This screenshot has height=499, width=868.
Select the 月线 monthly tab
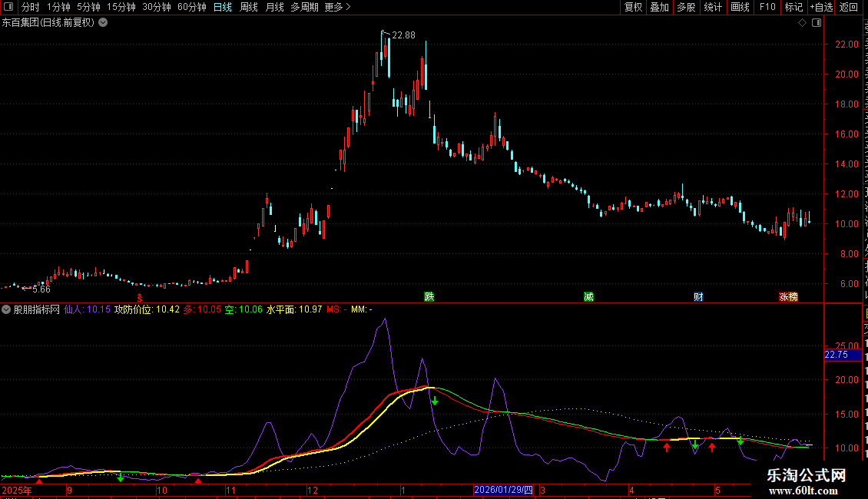click(x=274, y=7)
